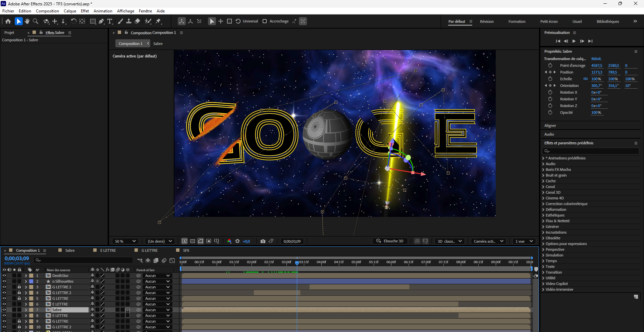
Task: Click Réinit. to reset transform
Action: (596, 59)
